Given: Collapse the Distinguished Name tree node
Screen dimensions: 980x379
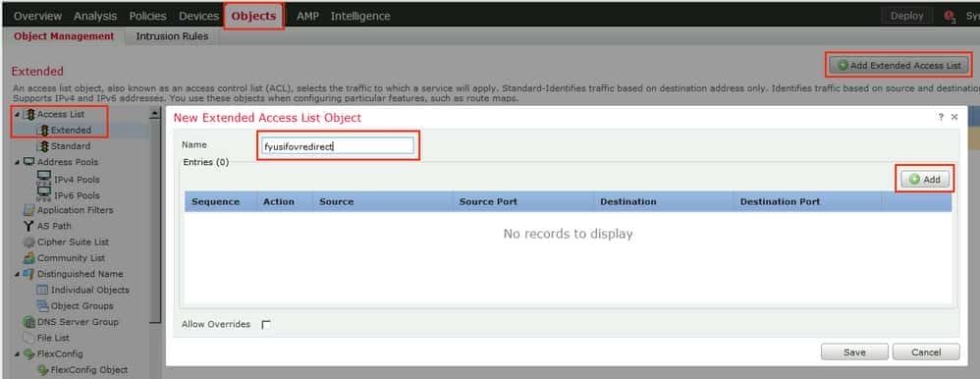Looking at the screenshot, I should pos(17,274).
